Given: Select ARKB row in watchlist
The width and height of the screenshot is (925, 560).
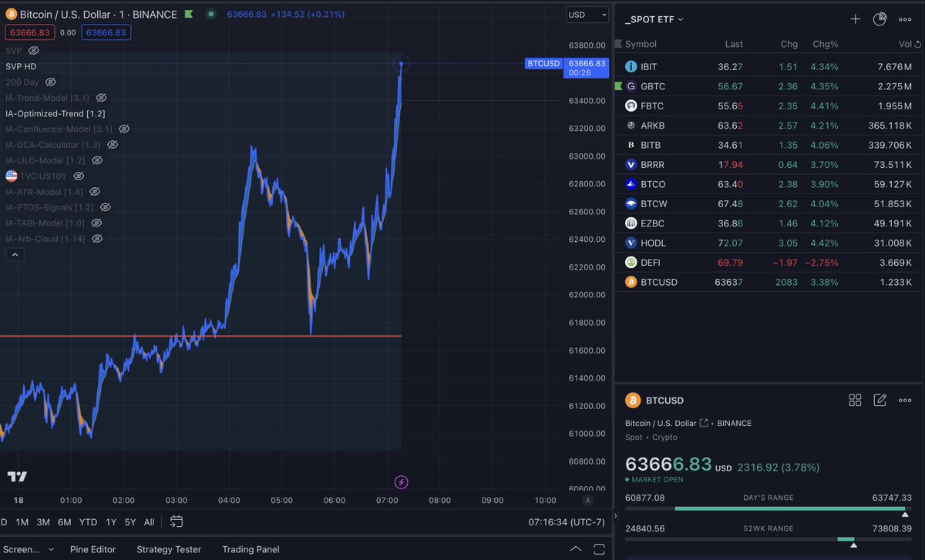Looking at the screenshot, I should tap(769, 126).
